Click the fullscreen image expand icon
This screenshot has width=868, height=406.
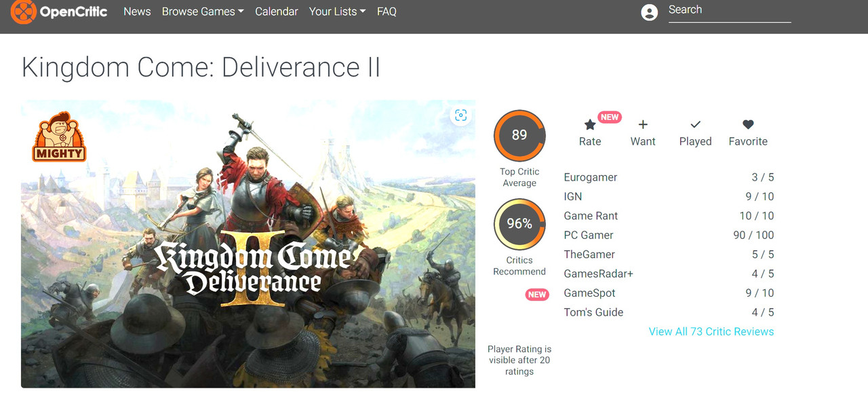[x=461, y=115]
